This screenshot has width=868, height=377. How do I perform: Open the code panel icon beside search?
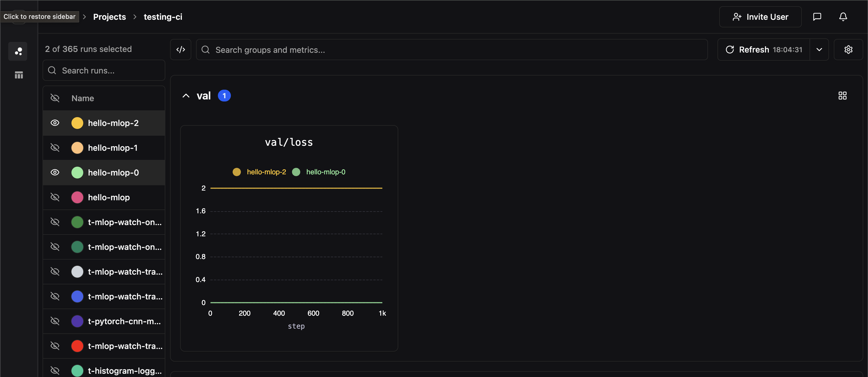(x=181, y=50)
